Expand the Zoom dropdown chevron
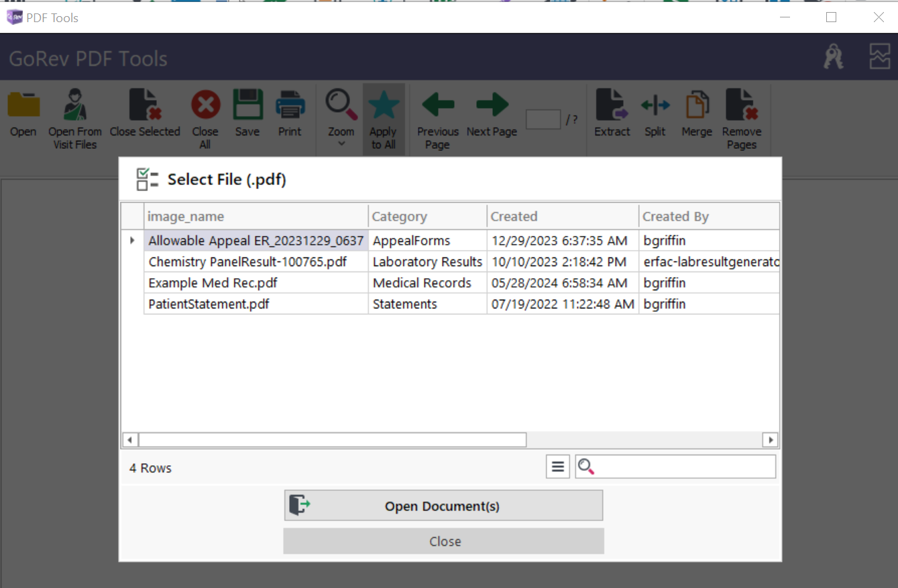 (x=341, y=143)
